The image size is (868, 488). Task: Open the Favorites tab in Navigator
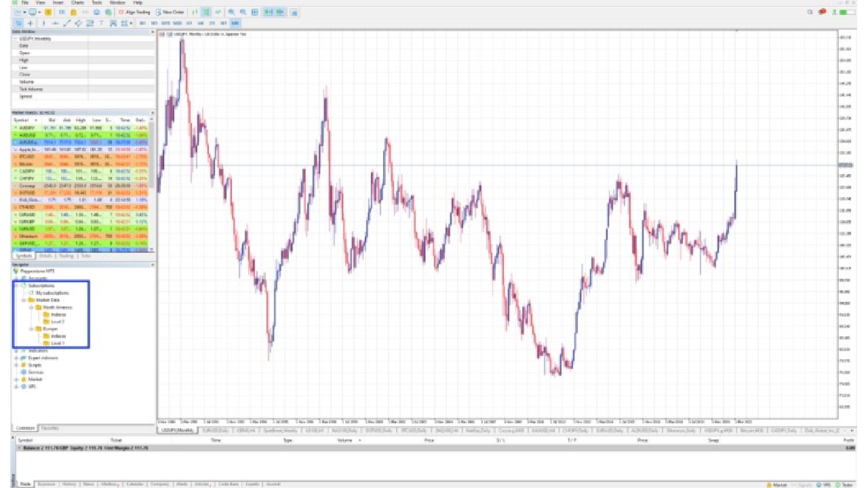[50, 428]
